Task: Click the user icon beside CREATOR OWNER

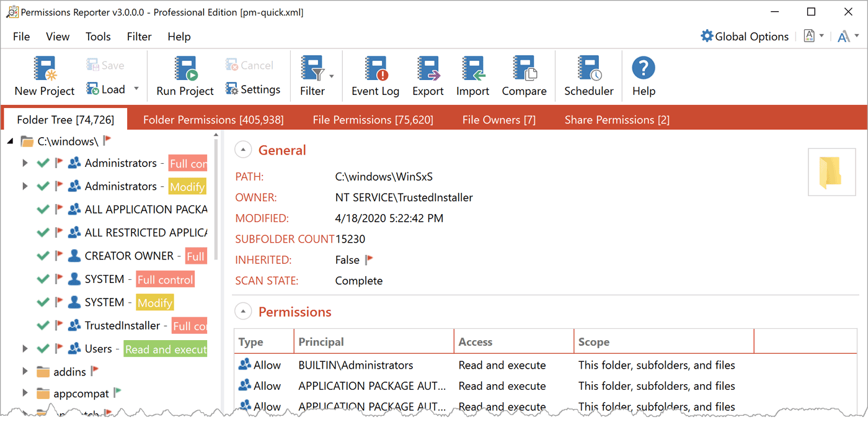Action: coord(74,255)
